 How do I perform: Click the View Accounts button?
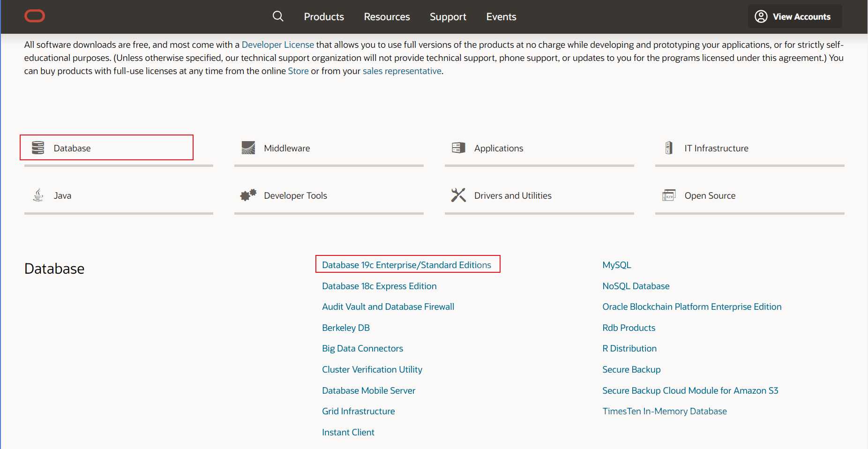pyautogui.click(x=795, y=16)
